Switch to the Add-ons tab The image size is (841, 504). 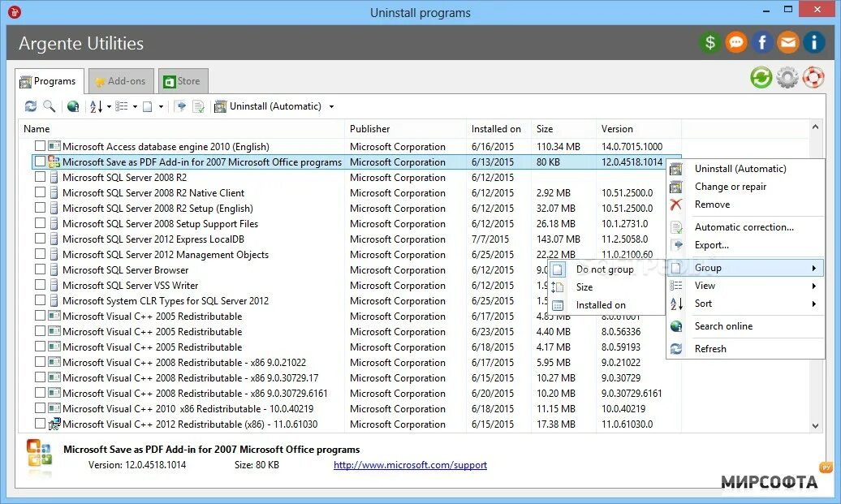point(121,81)
